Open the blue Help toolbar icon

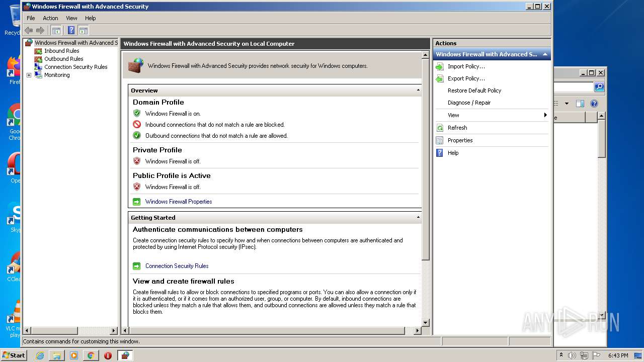71,30
